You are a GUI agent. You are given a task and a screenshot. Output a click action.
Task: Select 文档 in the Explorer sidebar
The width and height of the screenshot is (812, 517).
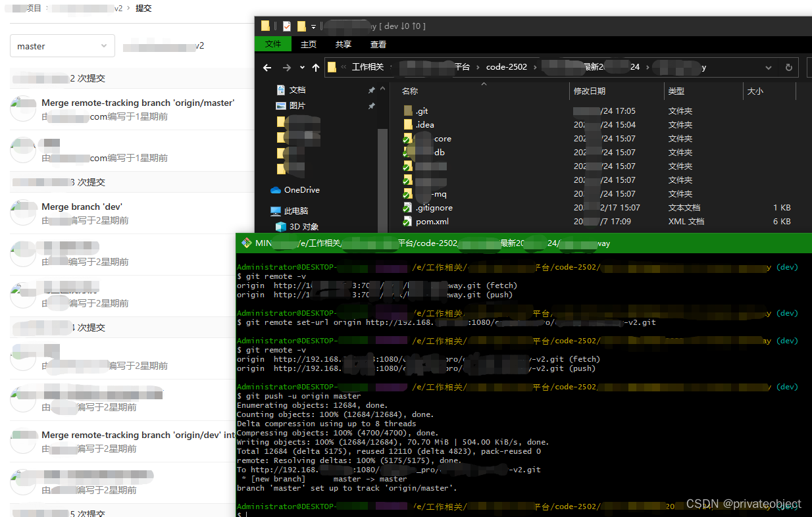click(x=297, y=89)
